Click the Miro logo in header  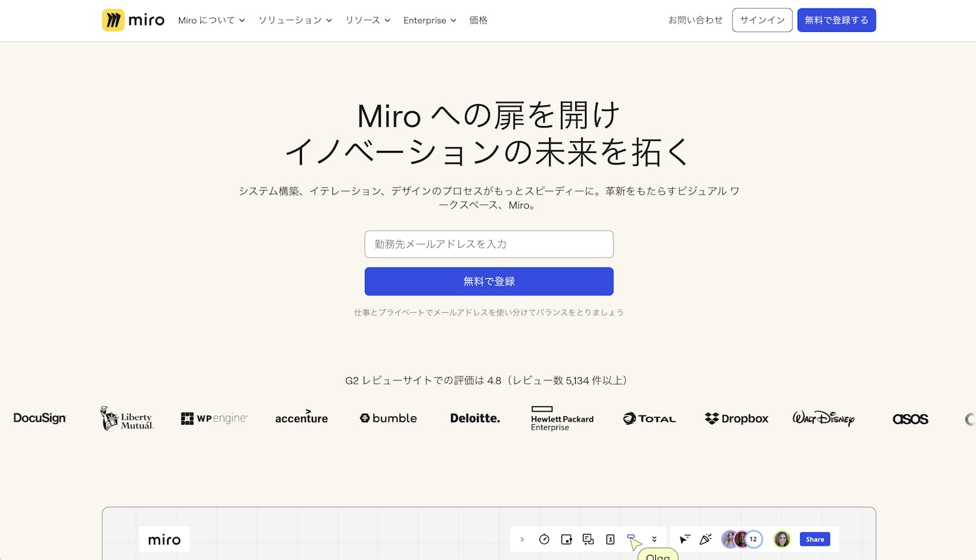(133, 20)
